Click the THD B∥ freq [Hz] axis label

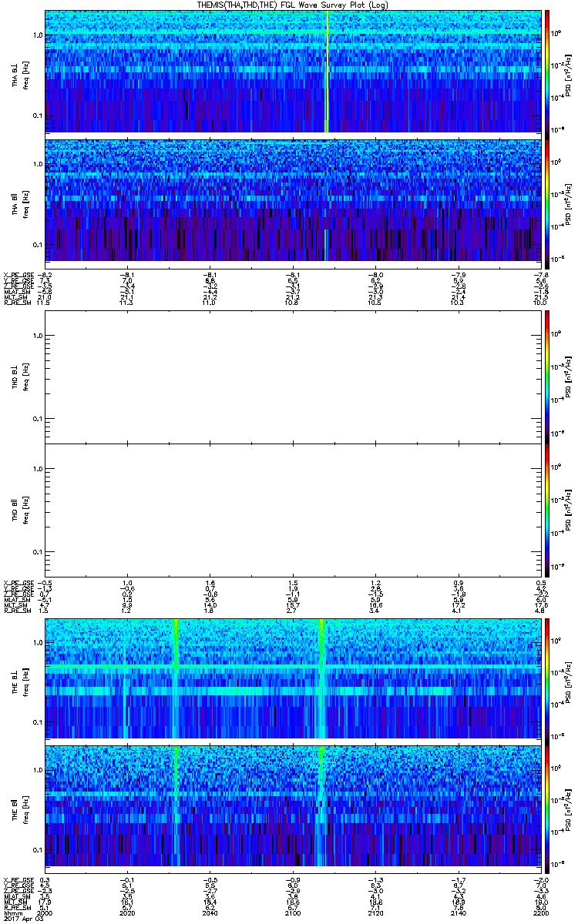(x=26, y=510)
